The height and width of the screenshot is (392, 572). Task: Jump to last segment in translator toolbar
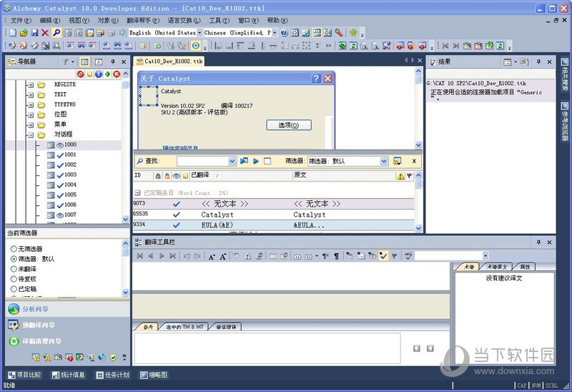[x=172, y=256]
